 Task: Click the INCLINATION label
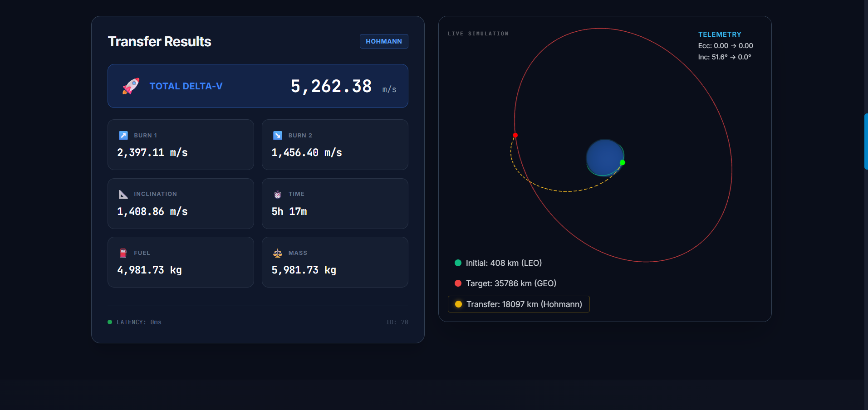(156, 194)
